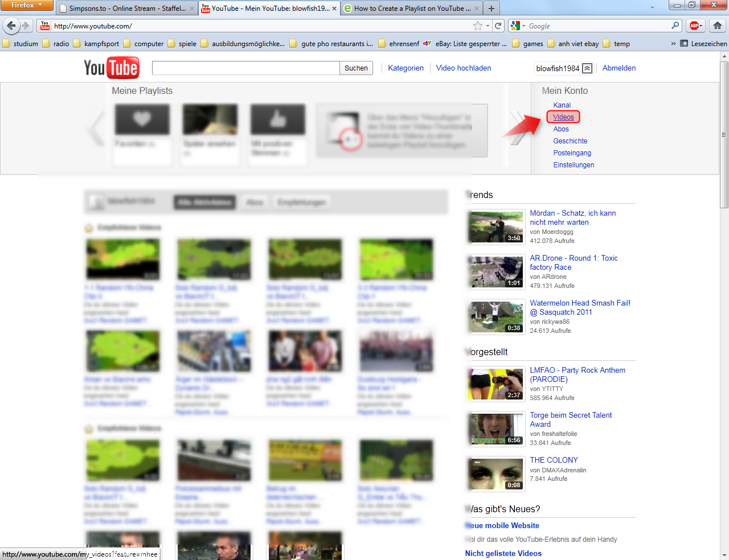Open the Adblock Plus icon
Screen dimensions: 729x560
(x=694, y=26)
